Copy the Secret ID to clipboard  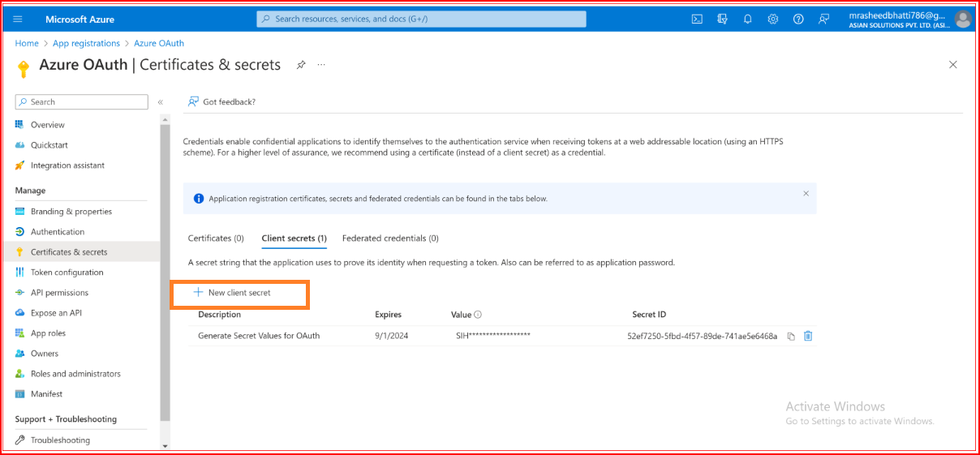791,336
